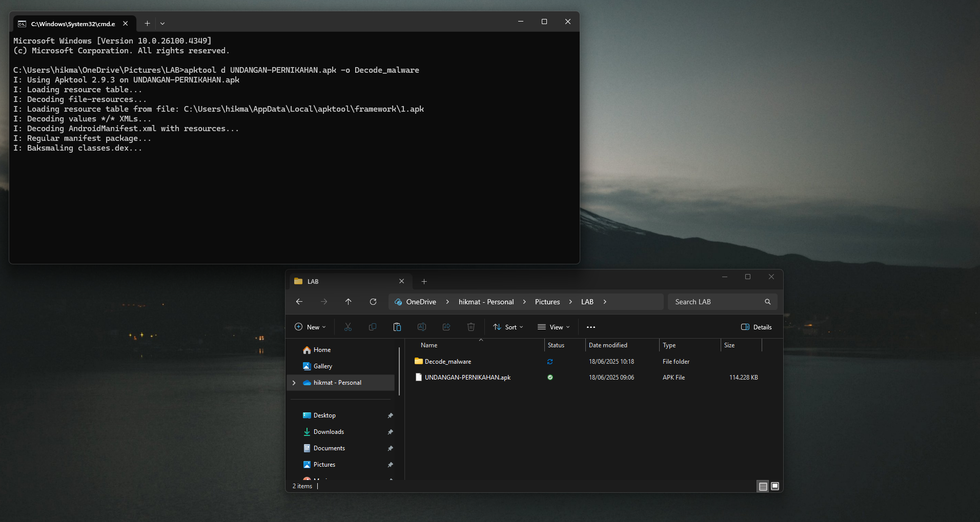Paste clipboard contents via the Paste icon
This screenshot has height=522, width=980.
(x=398, y=327)
